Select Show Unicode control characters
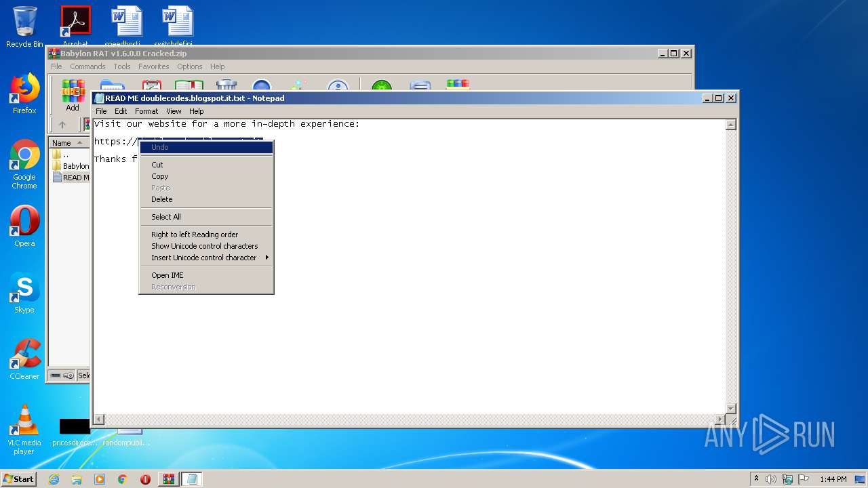The width and height of the screenshot is (868, 488). (206, 246)
